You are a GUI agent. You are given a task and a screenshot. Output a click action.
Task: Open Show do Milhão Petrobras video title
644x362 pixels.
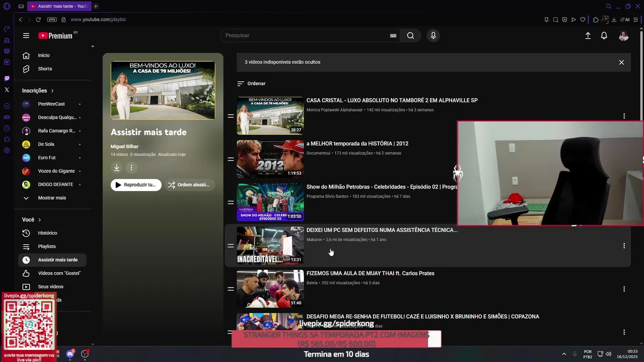click(x=382, y=187)
